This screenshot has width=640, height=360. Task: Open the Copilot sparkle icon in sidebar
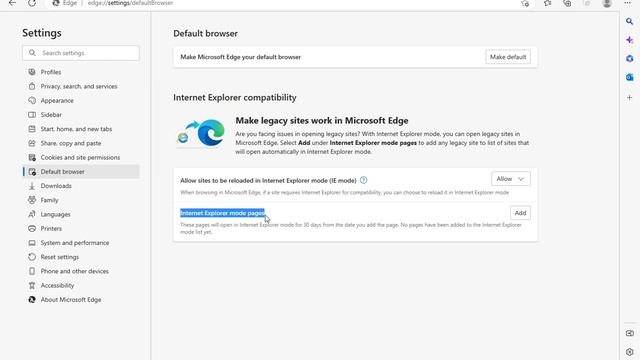[629, 40]
